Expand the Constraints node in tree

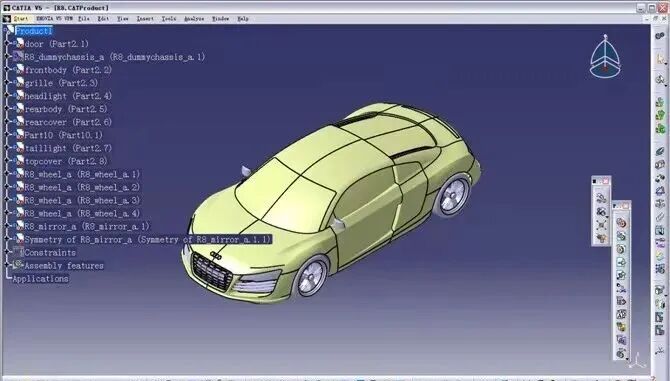pyautogui.click(x=7, y=252)
